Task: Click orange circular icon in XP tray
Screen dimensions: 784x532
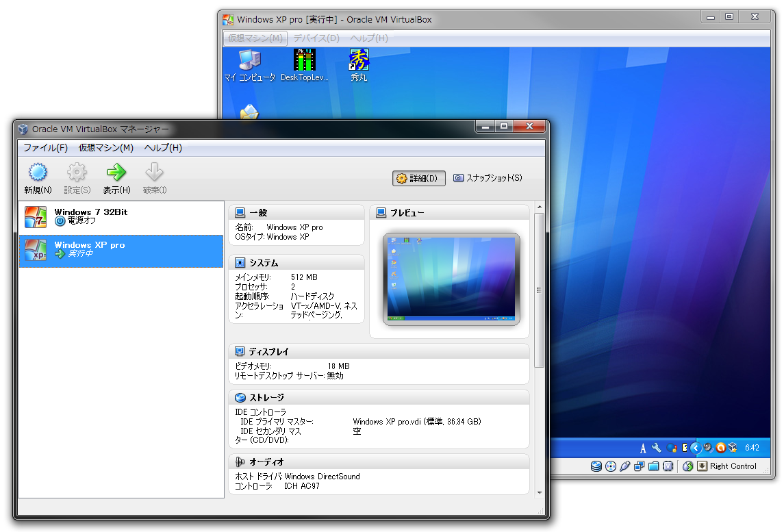Action: (x=720, y=448)
